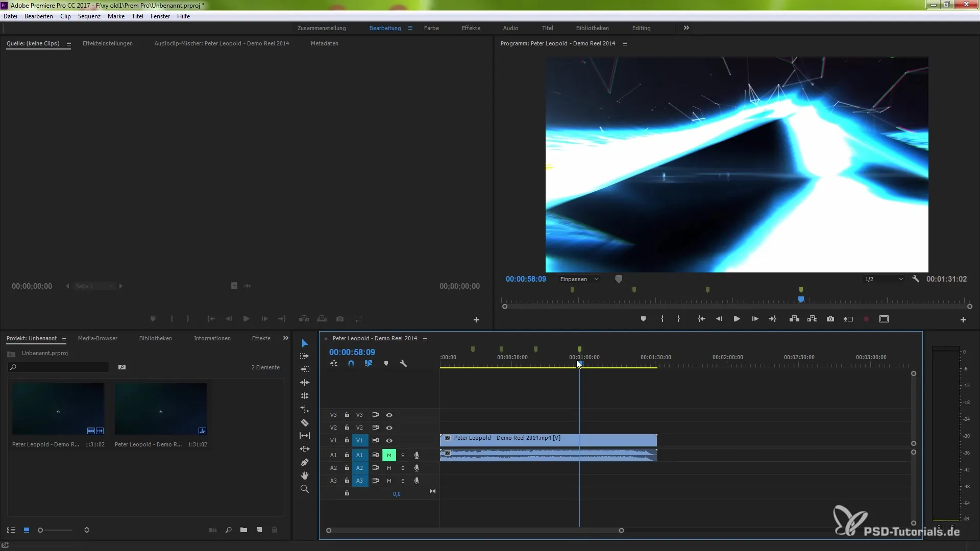Select the Slide tool

click(x=305, y=449)
